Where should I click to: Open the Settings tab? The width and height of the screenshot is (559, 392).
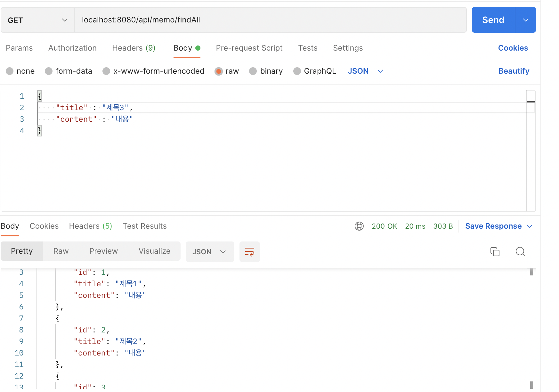[x=348, y=48]
